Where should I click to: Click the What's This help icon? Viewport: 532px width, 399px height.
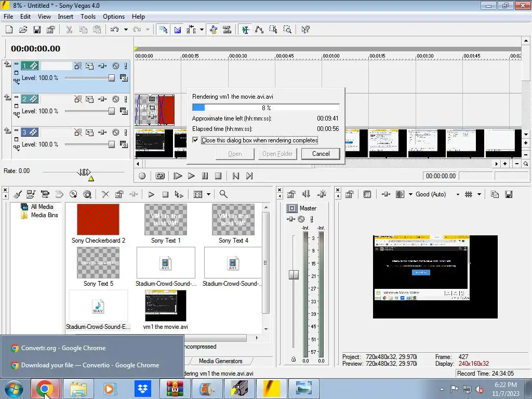tap(305, 30)
